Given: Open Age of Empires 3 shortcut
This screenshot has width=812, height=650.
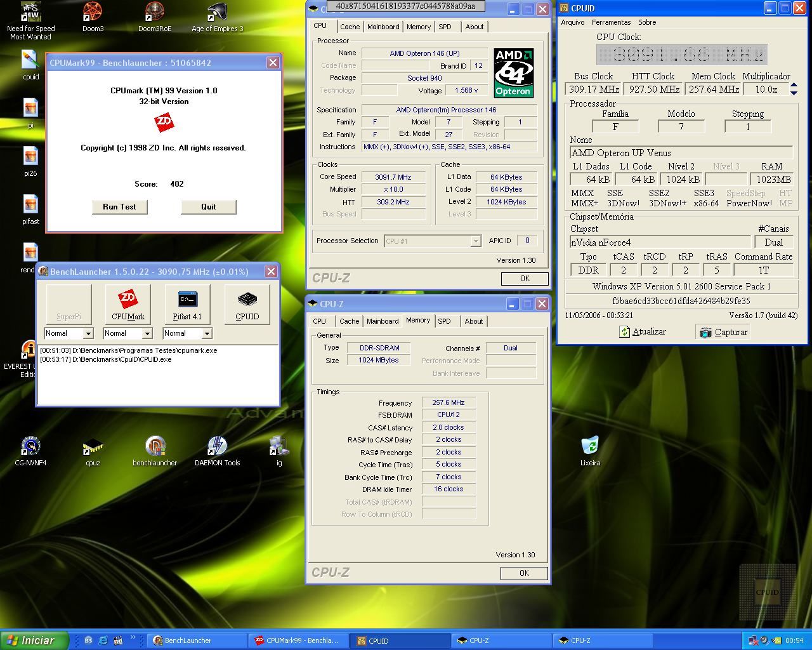Looking at the screenshot, I should 218,17.
